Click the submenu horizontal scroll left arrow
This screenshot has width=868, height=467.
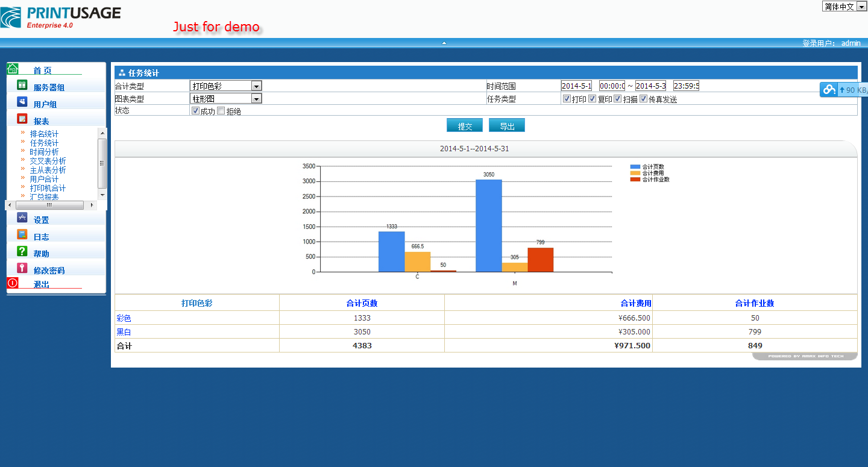10,205
